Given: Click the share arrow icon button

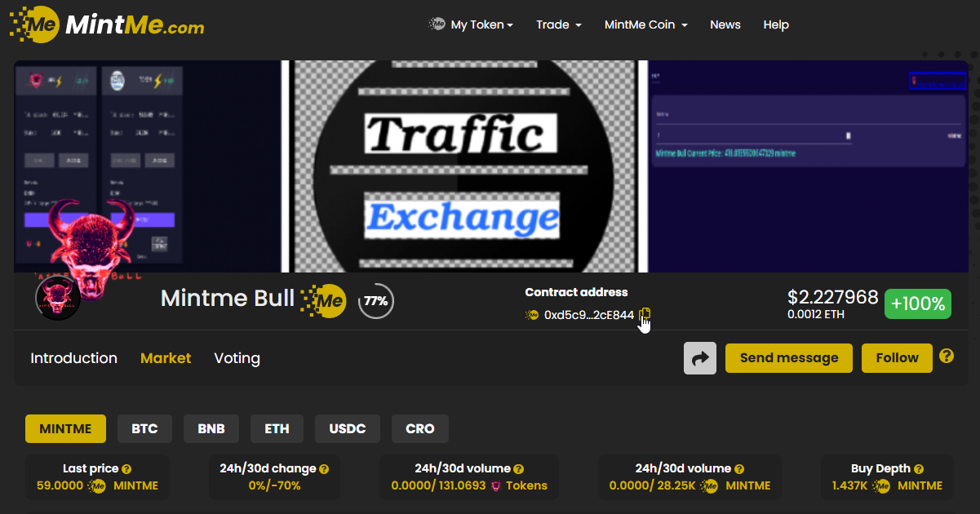Looking at the screenshot, I should pyautogui.click(x=699, y=358).
